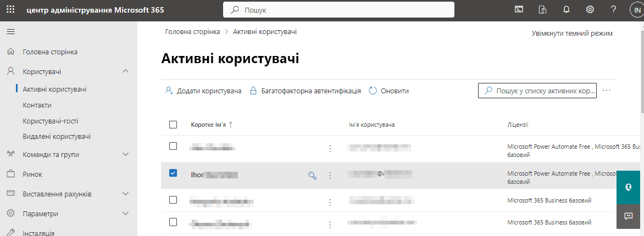Open the app launcher waffle icon

(x=11, y=9)
